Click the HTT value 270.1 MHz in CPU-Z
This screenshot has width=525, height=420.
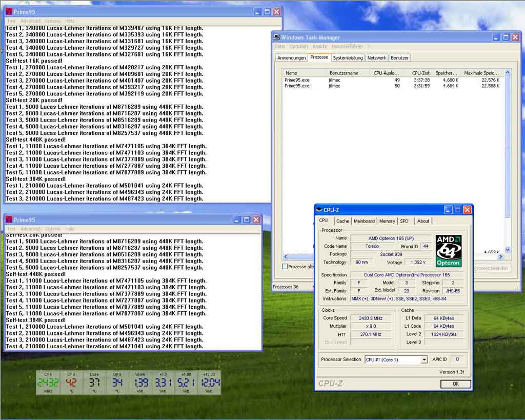click(x=371, y=334)
